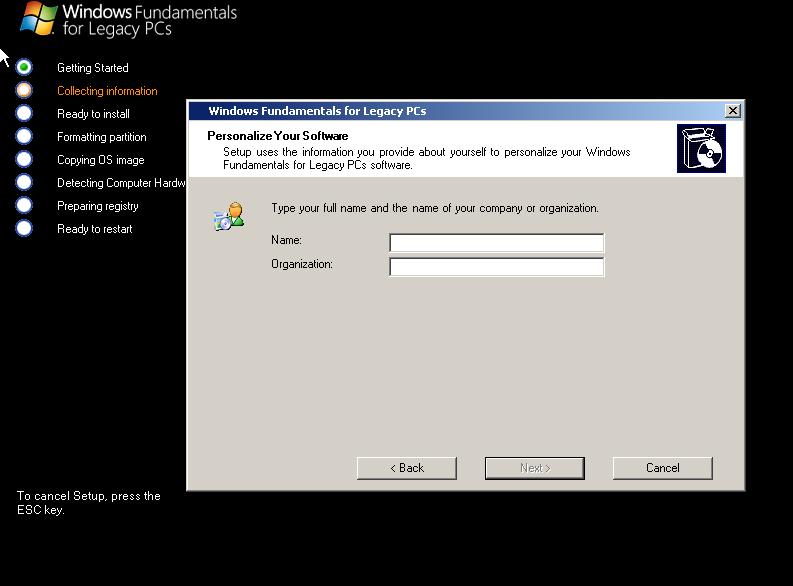Click the 'Formatting partition' step text
The image size is (793, 586).
(x=102, y=137)
